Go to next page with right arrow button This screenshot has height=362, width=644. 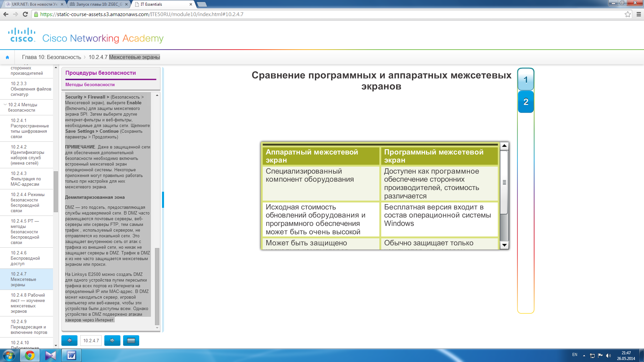point(112,341)
